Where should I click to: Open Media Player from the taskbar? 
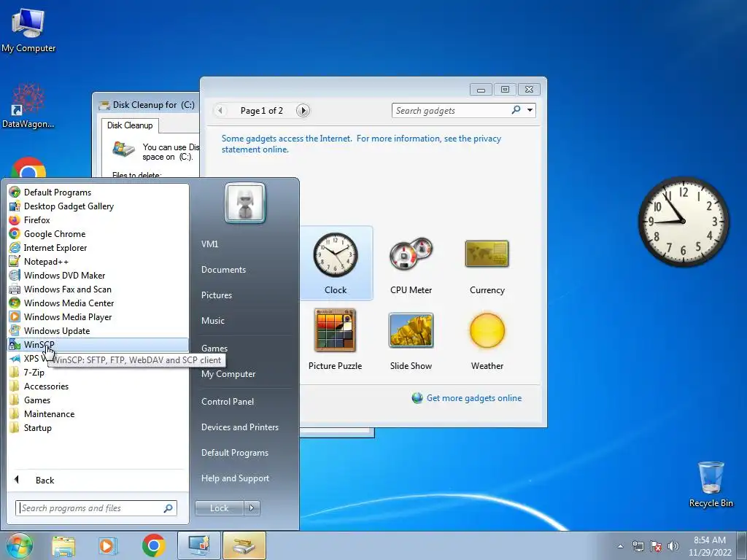pyautogui.click(x=108, y=545)
